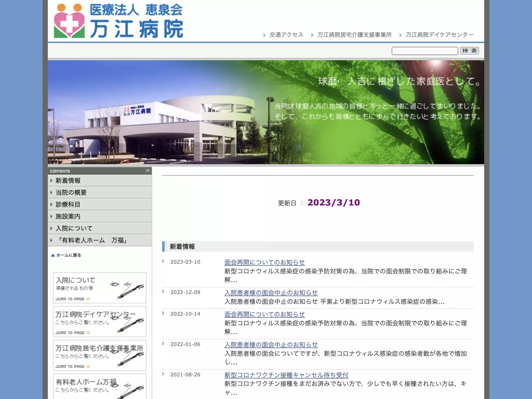Click the arrow icon beside 交通アクセス
Image resolution: width=532 pixels, height=399 pixels.
coord(264,35)
